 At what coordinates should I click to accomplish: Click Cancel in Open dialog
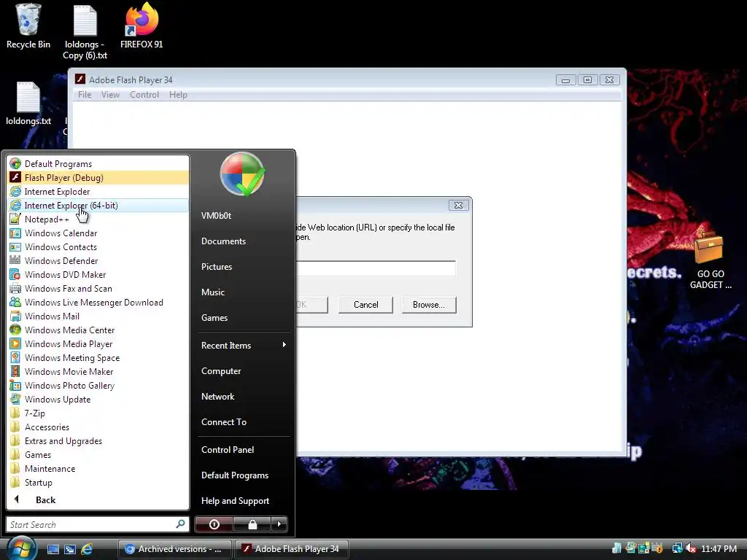coord(365,305)
